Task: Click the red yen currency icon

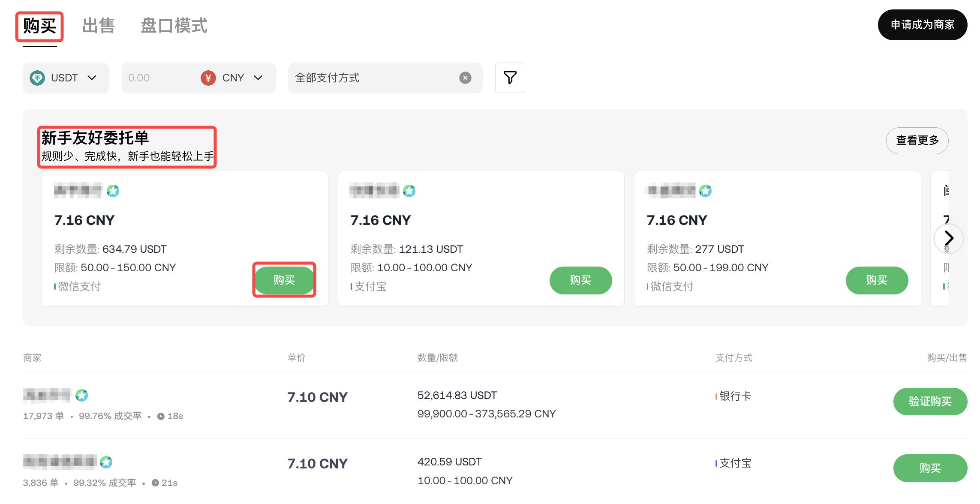Action: [208, 78]
